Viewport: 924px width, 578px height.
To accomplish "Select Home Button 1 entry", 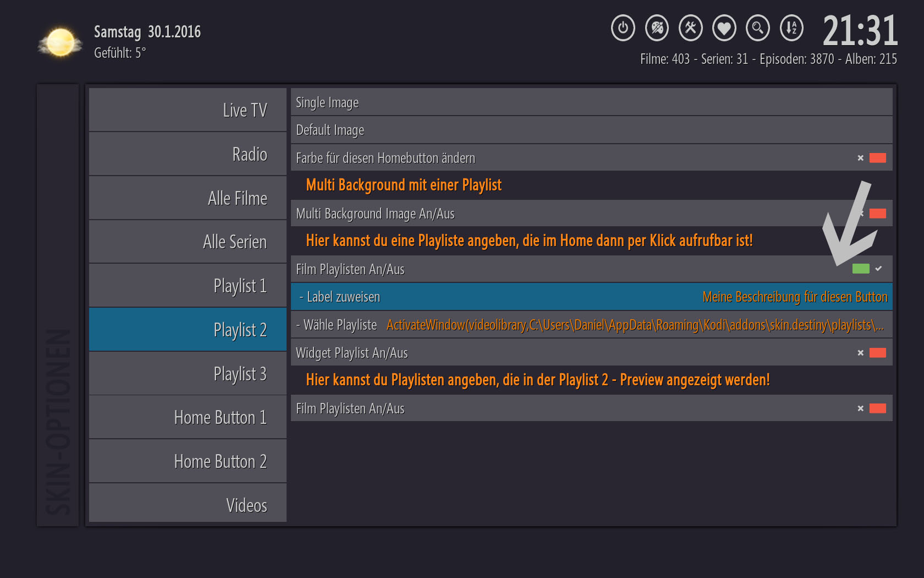I will 188,417.
